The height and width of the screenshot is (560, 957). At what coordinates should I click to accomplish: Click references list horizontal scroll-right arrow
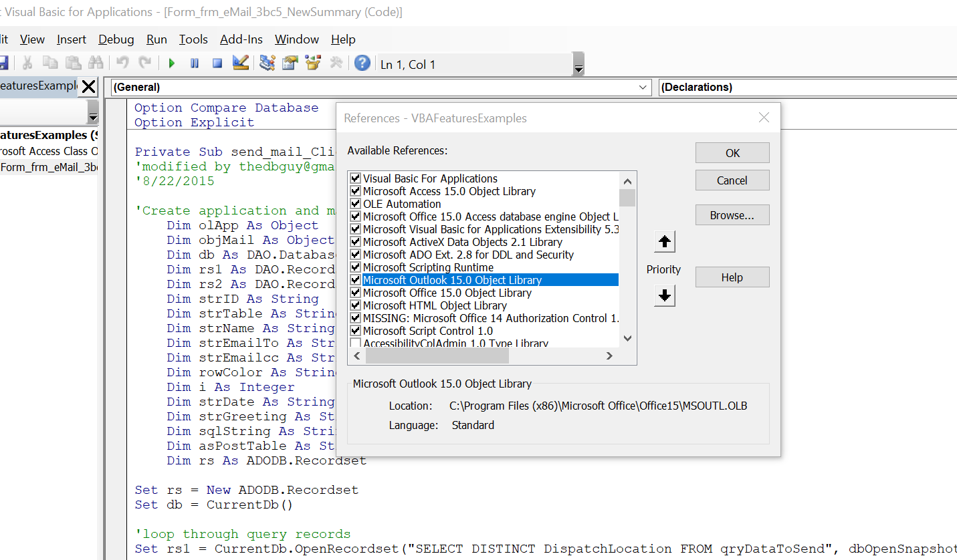pyautogui.click(x=609, y=356)
